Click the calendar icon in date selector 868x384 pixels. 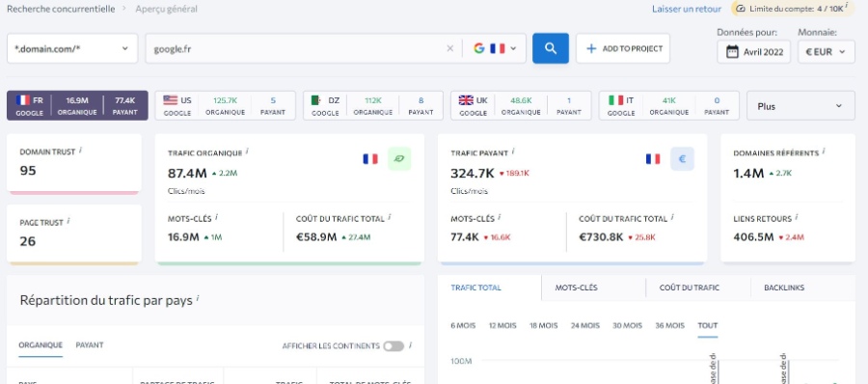click(732, 52)
